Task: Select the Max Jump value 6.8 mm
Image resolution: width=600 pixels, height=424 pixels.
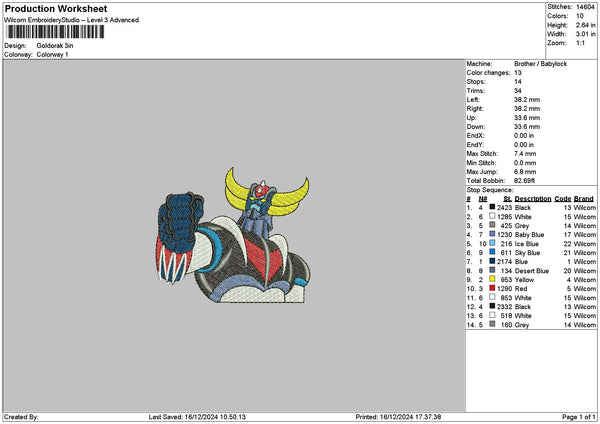Action: pos(525,172)
